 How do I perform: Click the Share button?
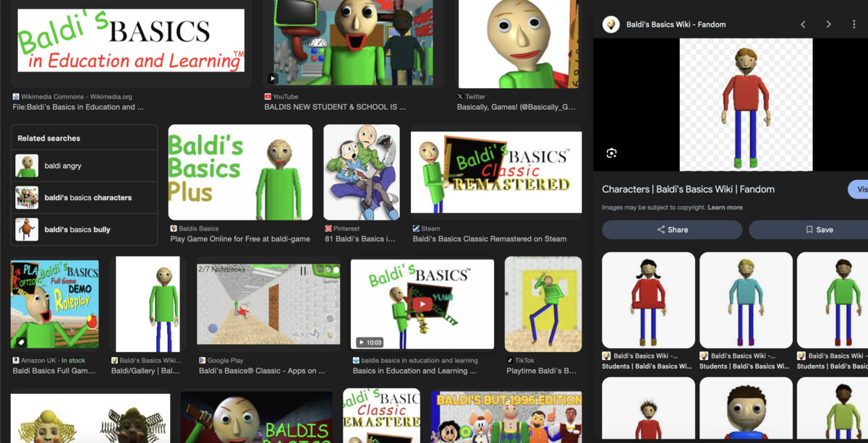(x=672, y=230)
